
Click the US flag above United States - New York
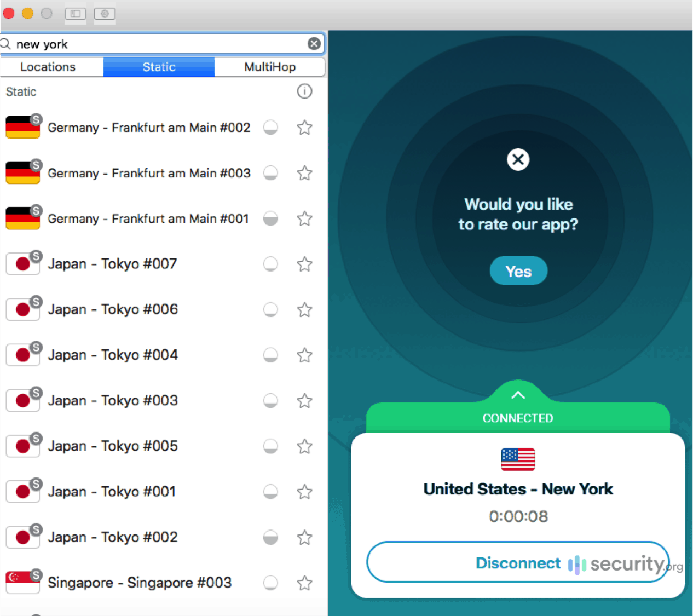pos(518,459)
